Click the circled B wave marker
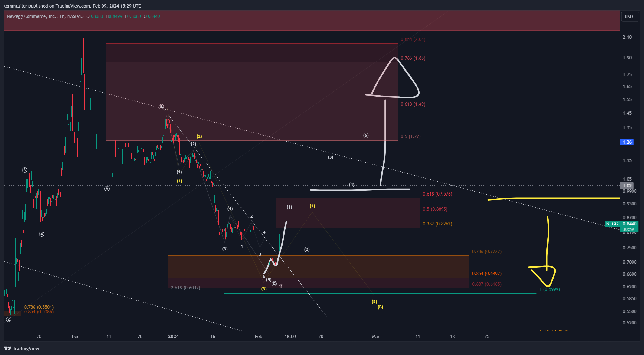Screen dimensions: 644x355 [162, 107]
